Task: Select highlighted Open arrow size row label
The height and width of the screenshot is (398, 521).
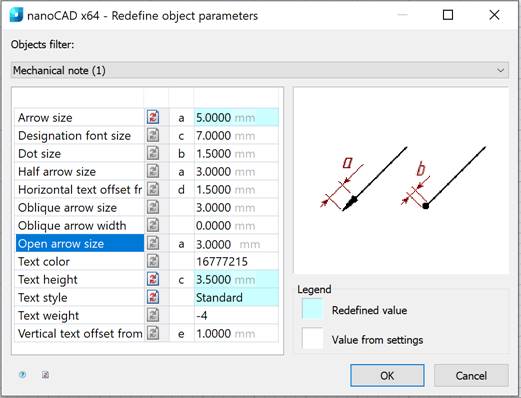Action: pos(80,243)
